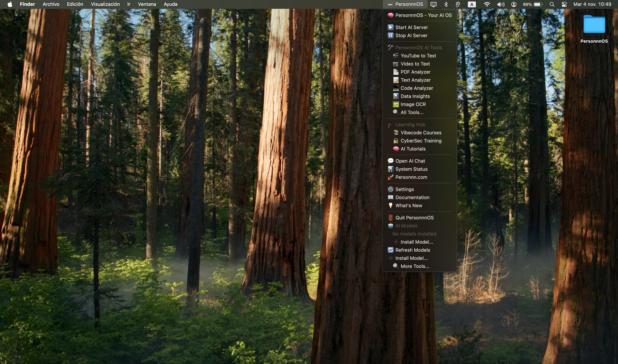Open the Video to Text tool
Viewport: 618px width, 364px height.
(x=415, y=64)
